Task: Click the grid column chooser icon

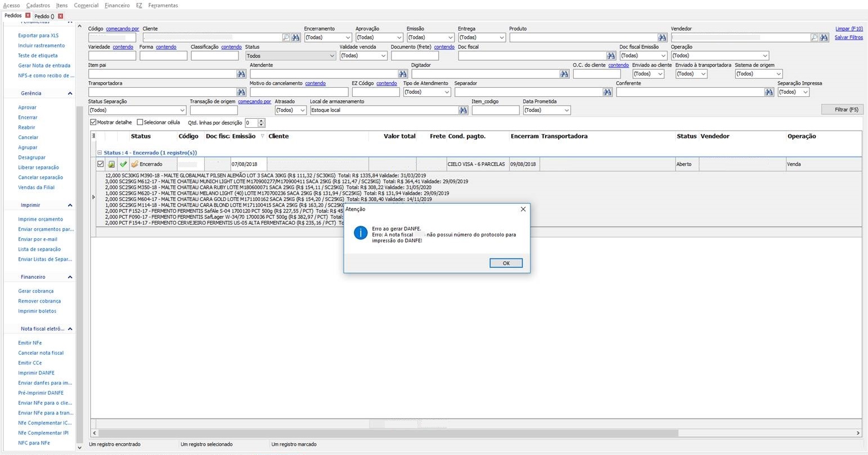Action: pyautogui.click(x=93, y=136)
